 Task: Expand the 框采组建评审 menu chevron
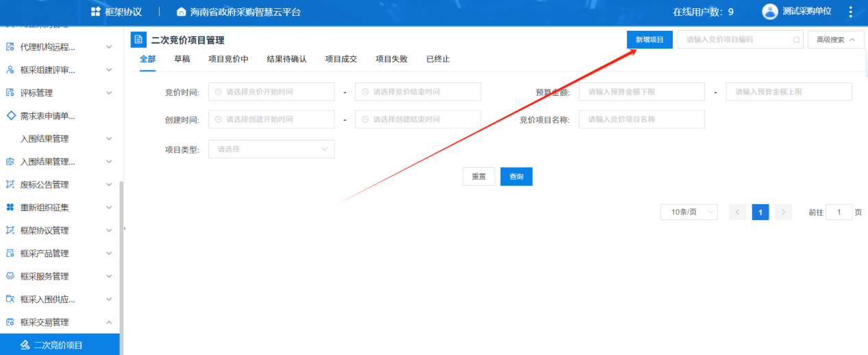tap(109, 70)
